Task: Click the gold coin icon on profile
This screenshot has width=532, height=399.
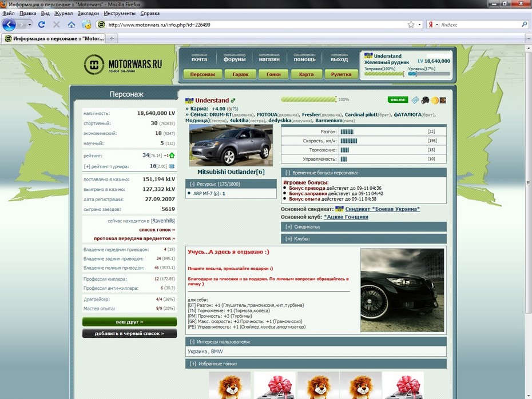Action: click(435, 101)
